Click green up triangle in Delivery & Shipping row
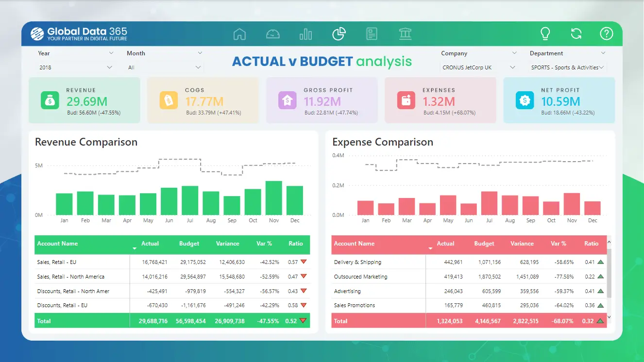This screenshot has width=644, height=362. pos(600,262)
